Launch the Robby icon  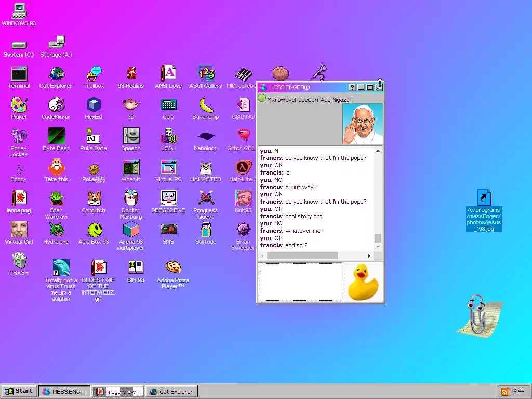19,169
